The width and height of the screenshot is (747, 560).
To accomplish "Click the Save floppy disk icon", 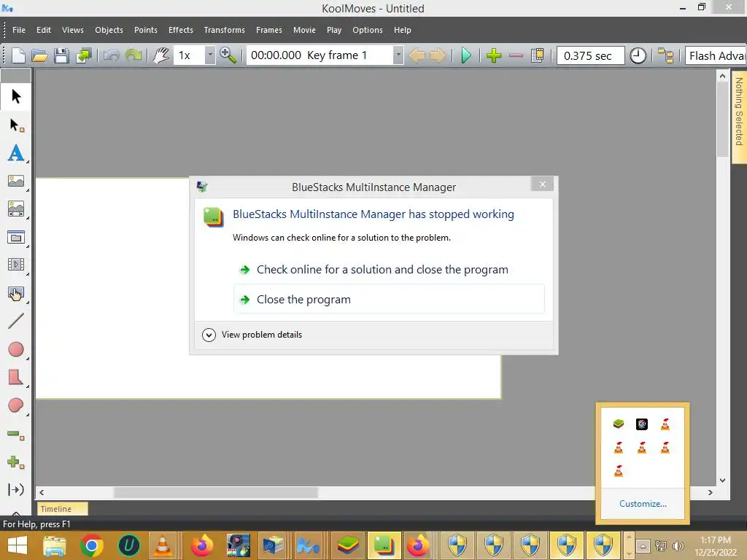I will coord(61,55).
